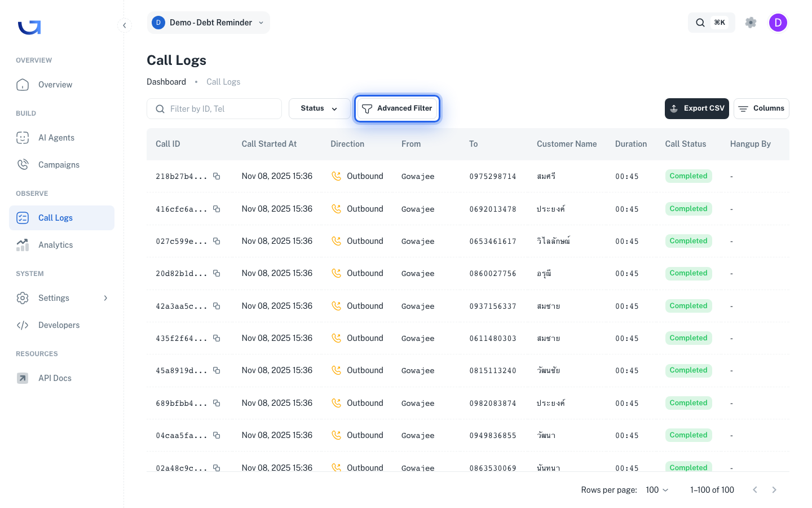Screen dimensions: 812x508
Task: Copy call ID 689bfbb4 to the clipboard
Action: point(217,403)
